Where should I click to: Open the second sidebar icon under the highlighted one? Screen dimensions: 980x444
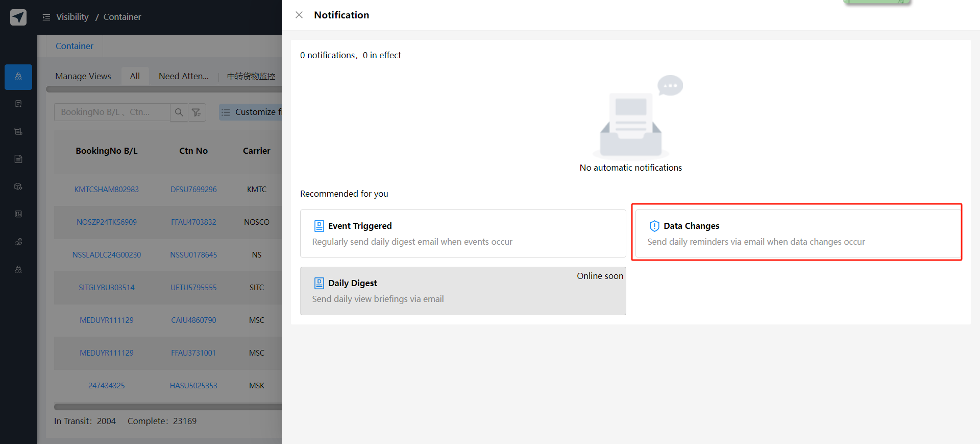[18, 104]
